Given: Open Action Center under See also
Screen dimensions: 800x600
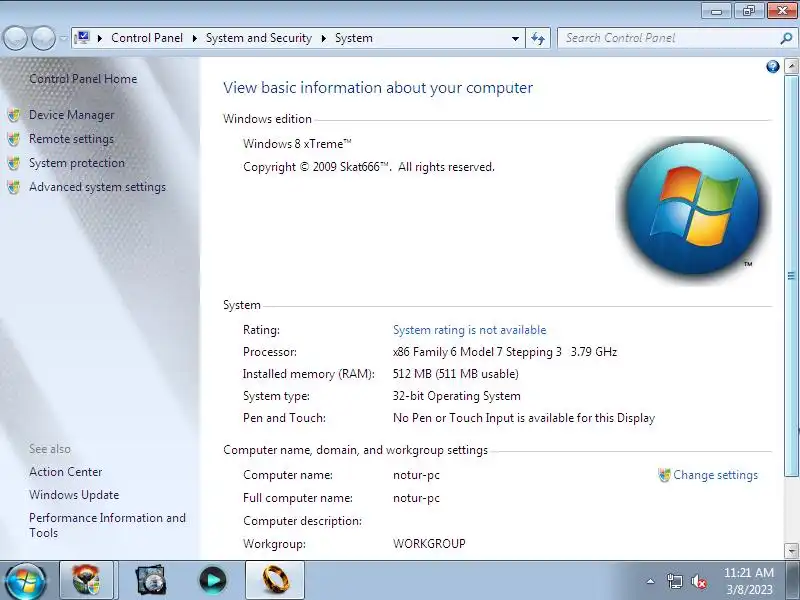Looking at the screenshot, I should coord(65,472).
